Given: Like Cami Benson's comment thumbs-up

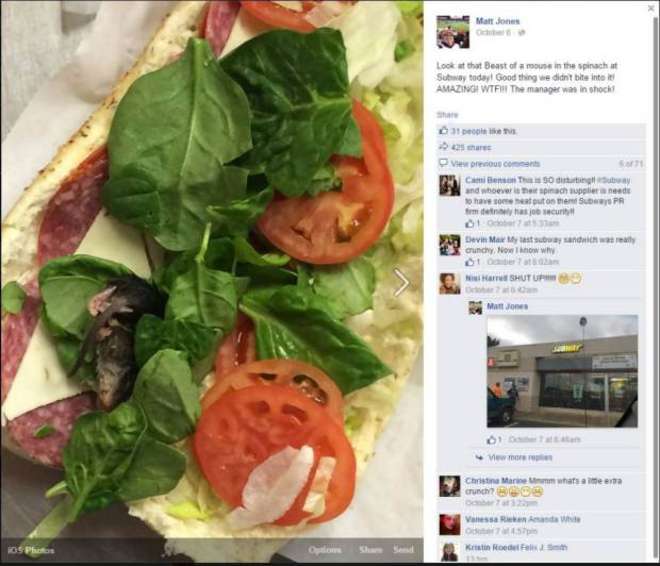Looking at the screenshot, I should click(470, 223).
